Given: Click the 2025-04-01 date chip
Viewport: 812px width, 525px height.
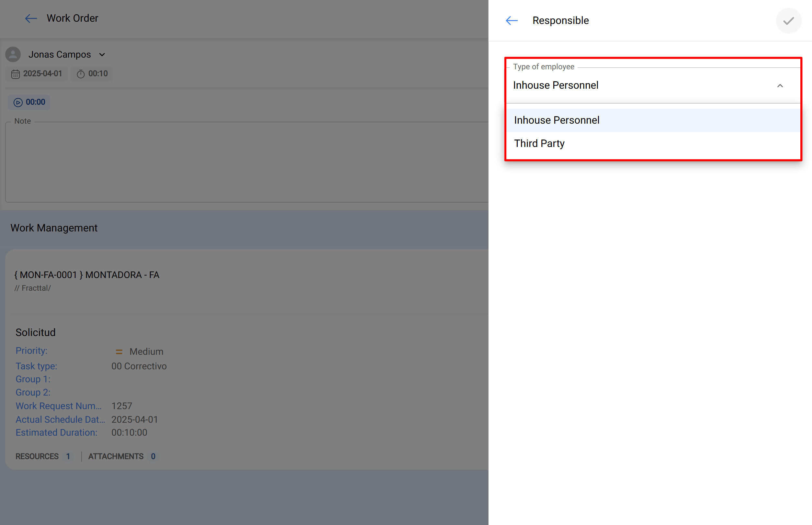Looking at the screenshot, I should [x=37, y=74].
